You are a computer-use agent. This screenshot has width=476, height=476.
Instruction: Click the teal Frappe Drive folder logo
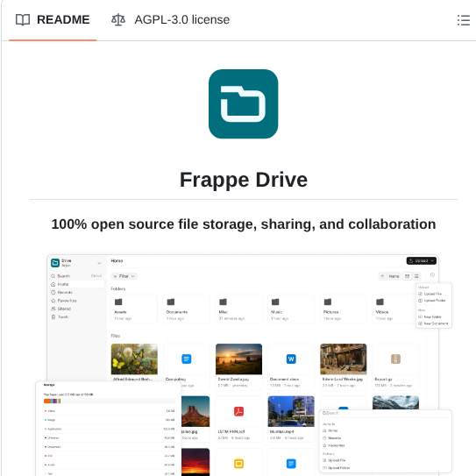243,103
